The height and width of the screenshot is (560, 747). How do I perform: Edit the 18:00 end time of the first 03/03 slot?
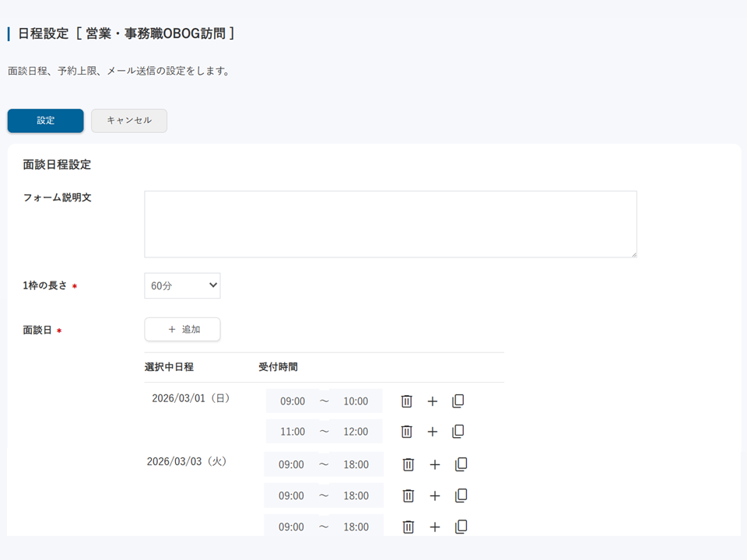[x=358, y=464]
